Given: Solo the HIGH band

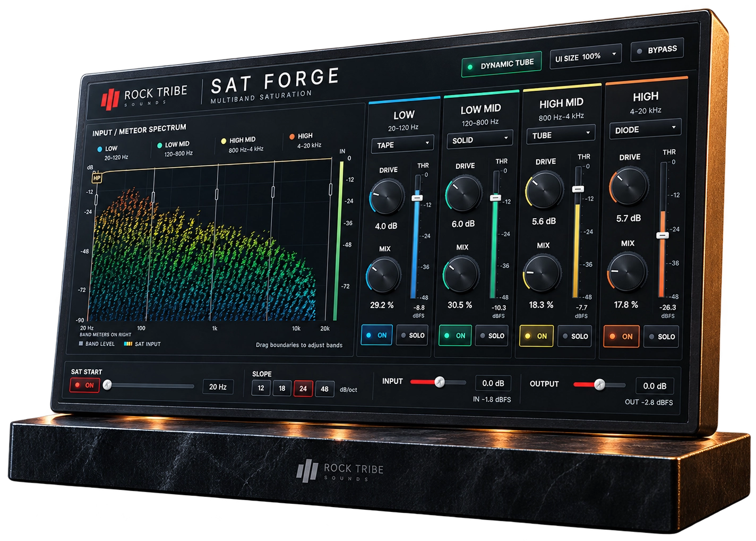Looking at the screenshot, I should (661, 337).
